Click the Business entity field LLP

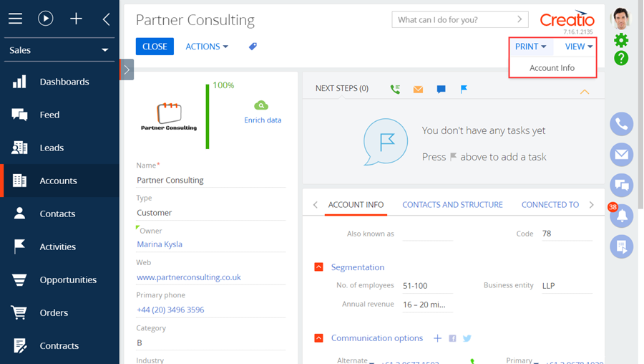click(567, 285)
